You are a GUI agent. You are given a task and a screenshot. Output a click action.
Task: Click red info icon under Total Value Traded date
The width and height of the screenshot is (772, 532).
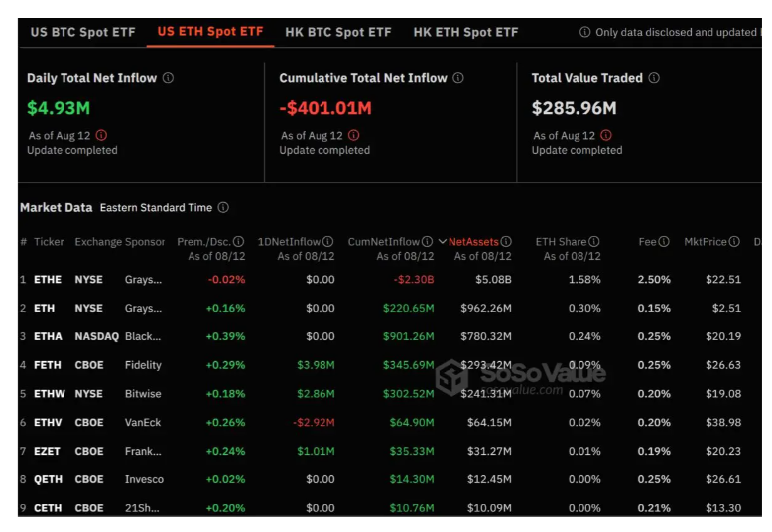[x=606, y=135]
